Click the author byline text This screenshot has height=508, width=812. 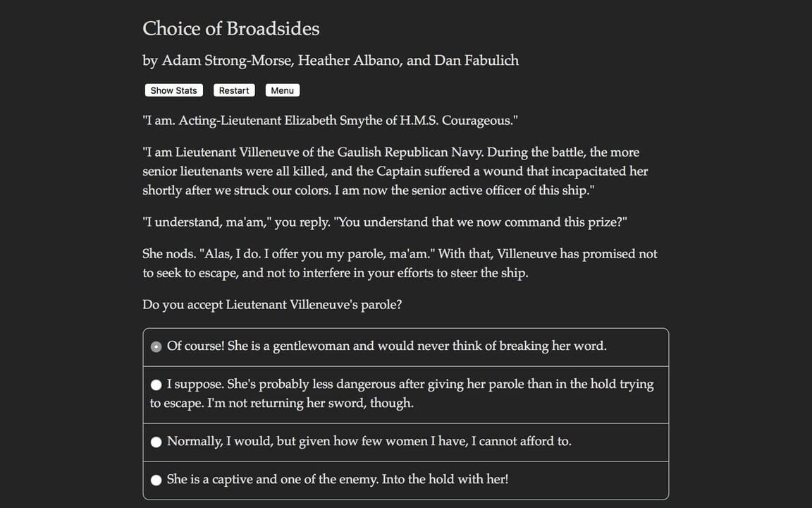(x=331, y=61)
